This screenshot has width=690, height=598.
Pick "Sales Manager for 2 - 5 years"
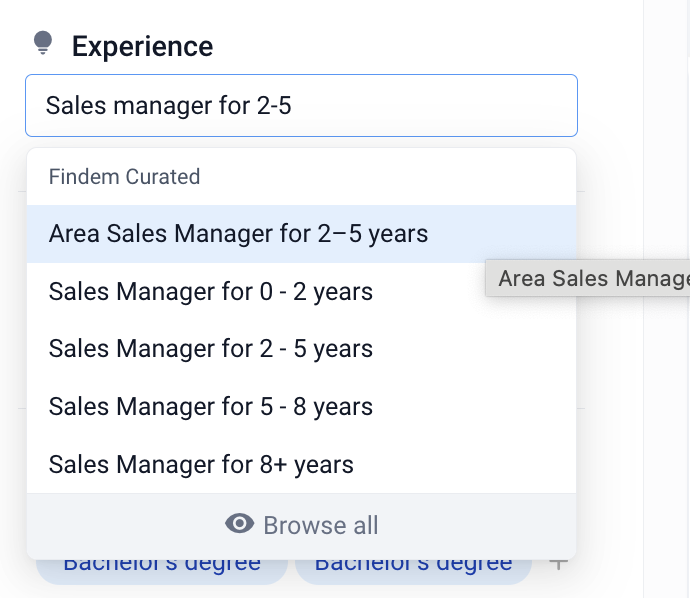pyautogui.click(x=210, y=349)
